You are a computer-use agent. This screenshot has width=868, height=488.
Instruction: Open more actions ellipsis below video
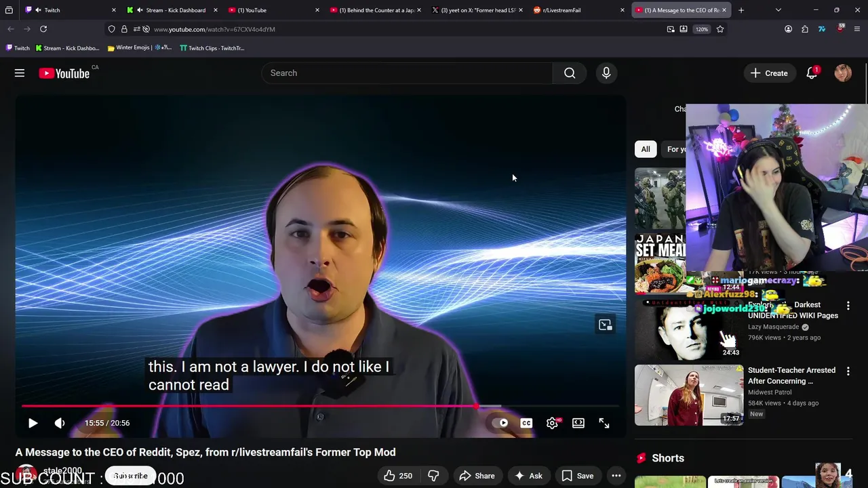(616, 476)
